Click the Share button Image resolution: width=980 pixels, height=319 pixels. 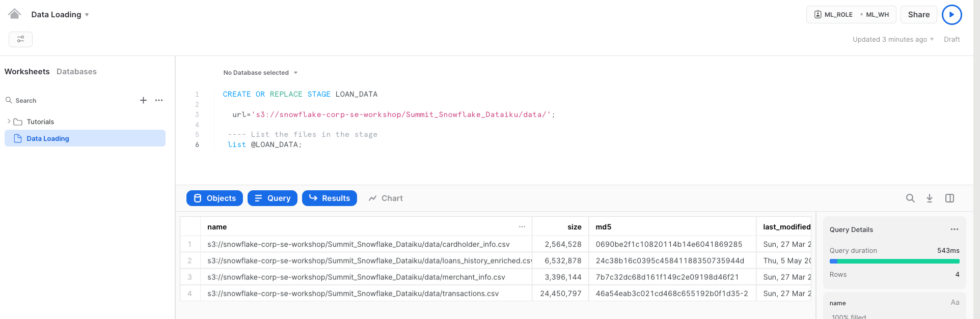(x=918, y=15)
